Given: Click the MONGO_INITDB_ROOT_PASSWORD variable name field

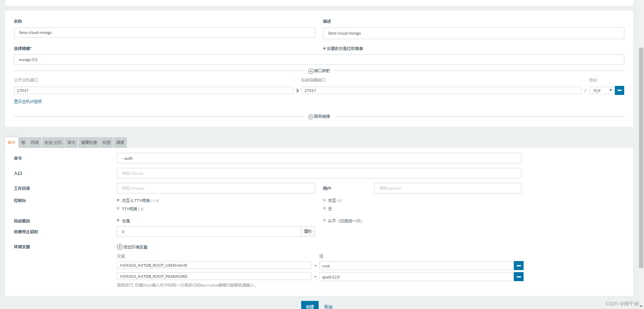Looking at the screenshot, I should [214, 276].
